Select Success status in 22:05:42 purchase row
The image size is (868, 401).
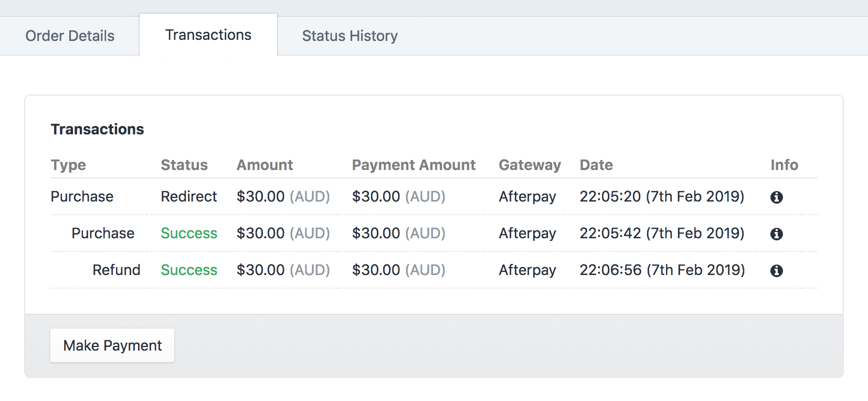pyautogui.click(x=189, y=233)
